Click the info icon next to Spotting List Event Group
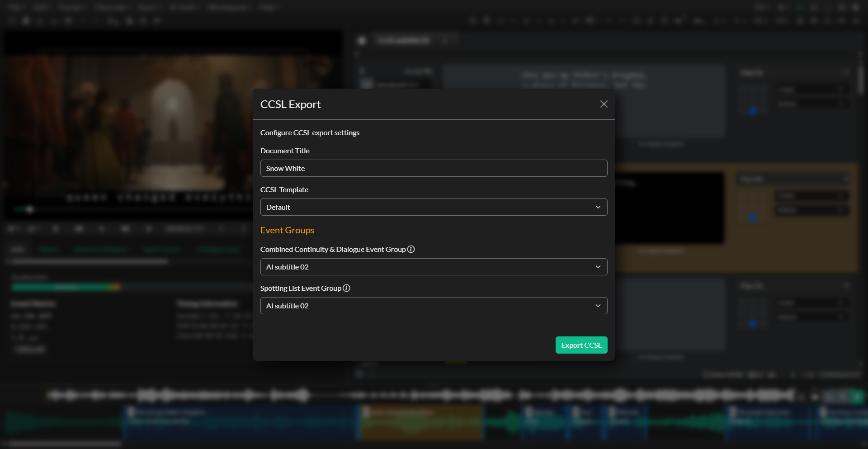This screenshot has height=449, width=868. pyautogui.click(x=346, y=288)
